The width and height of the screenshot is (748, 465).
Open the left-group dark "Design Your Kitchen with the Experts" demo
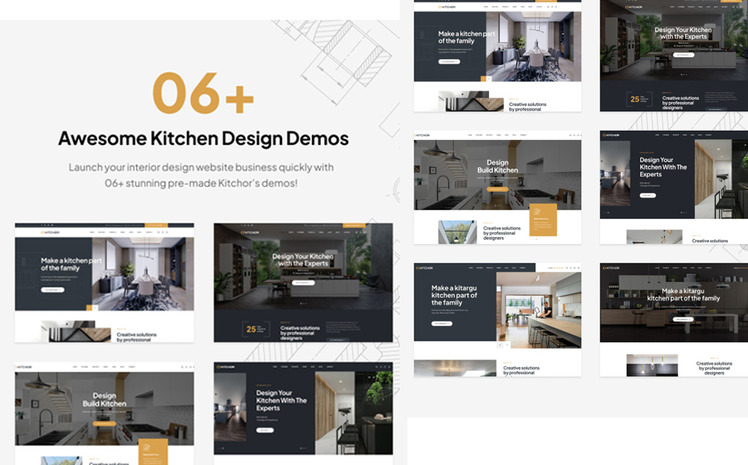pos(303,282)
